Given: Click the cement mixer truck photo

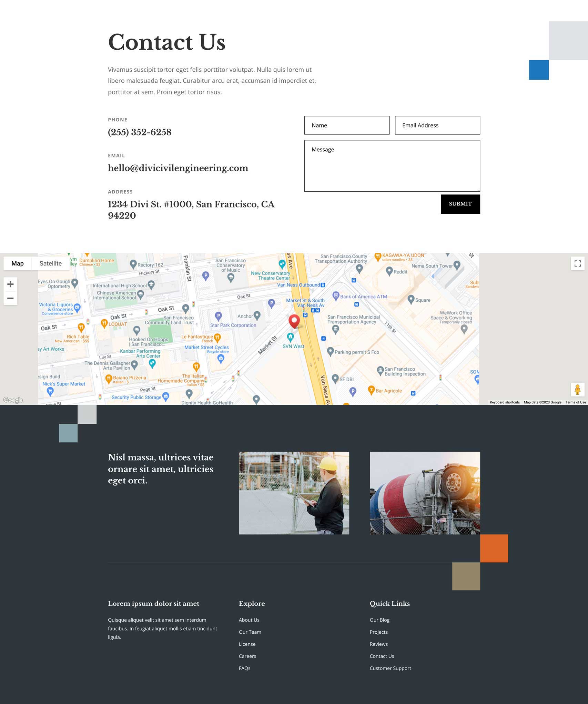Looking at the screenshot, I should pos(424,493).
